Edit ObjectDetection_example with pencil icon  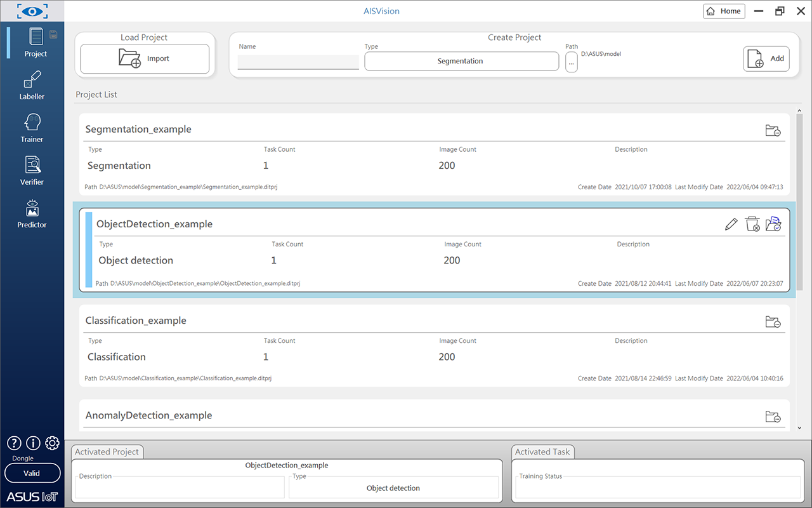731,224
